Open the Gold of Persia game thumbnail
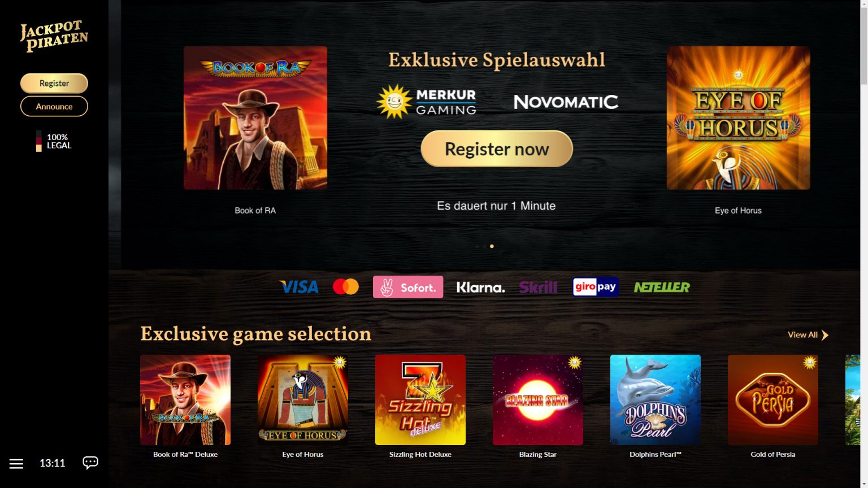This screenshot has height=488, width=868. pyautogui.click(x=773, y=400)
